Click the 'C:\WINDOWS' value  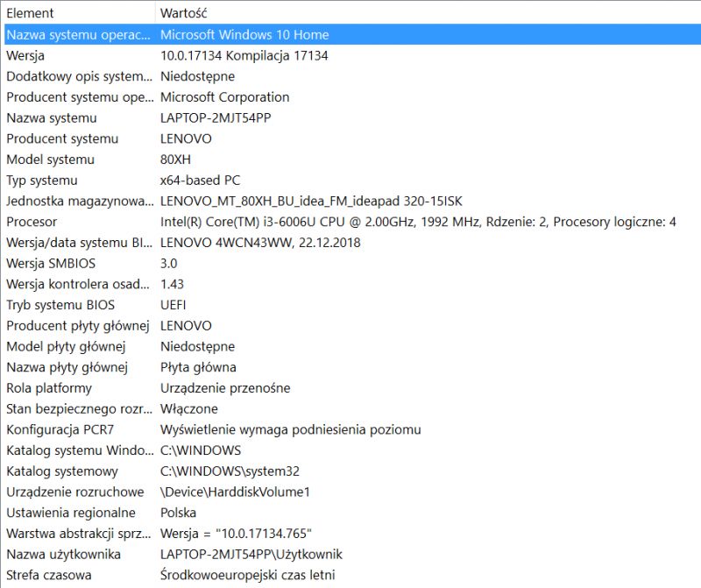(x=201, y=450)
